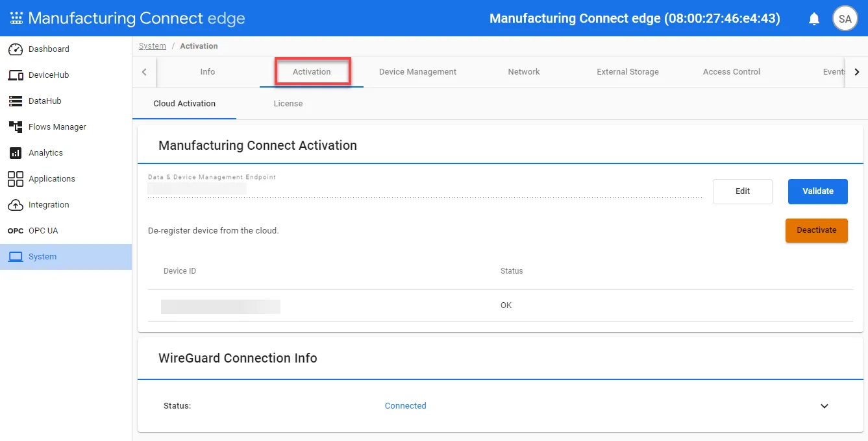Switch to the Access Control tab
Viewport: 868px width, 441px height.
coord(732,72)
